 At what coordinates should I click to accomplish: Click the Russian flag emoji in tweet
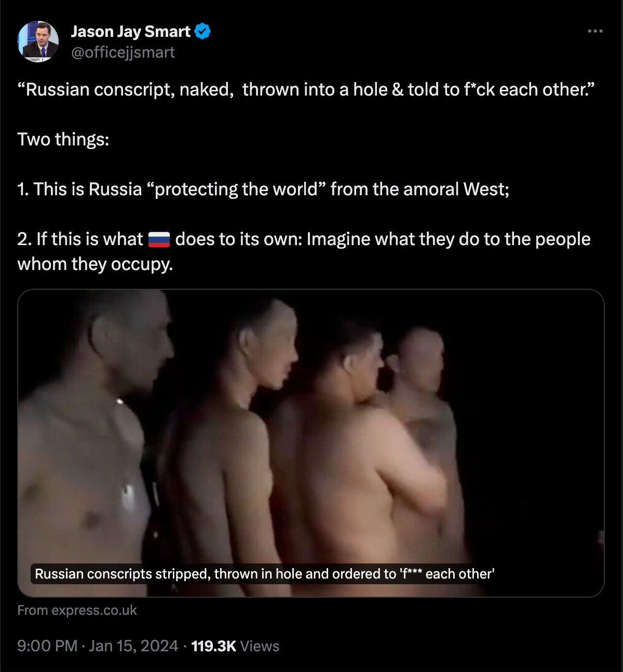click(x=159, y=239)
